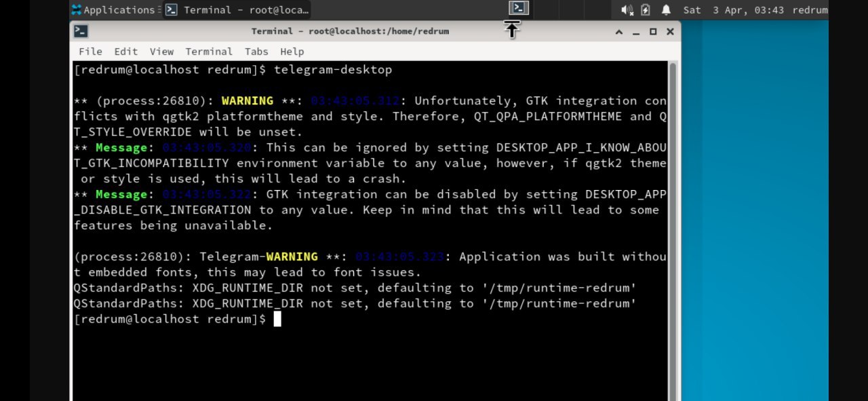Open the redrum user menu
Viewport: 868px width, 401px height.
[810, 10]
